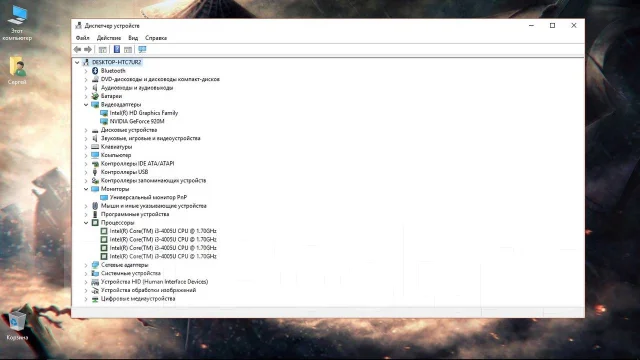640x360 pixels.
Task: Collapse the Видеоадаптеры category
Action: (x=86, y=104)
